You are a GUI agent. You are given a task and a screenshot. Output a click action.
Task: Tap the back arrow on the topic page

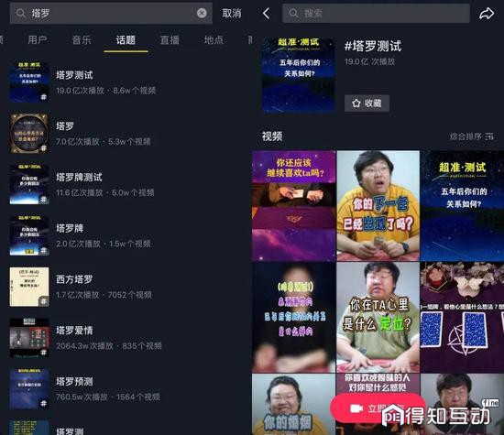coord(266,14)
